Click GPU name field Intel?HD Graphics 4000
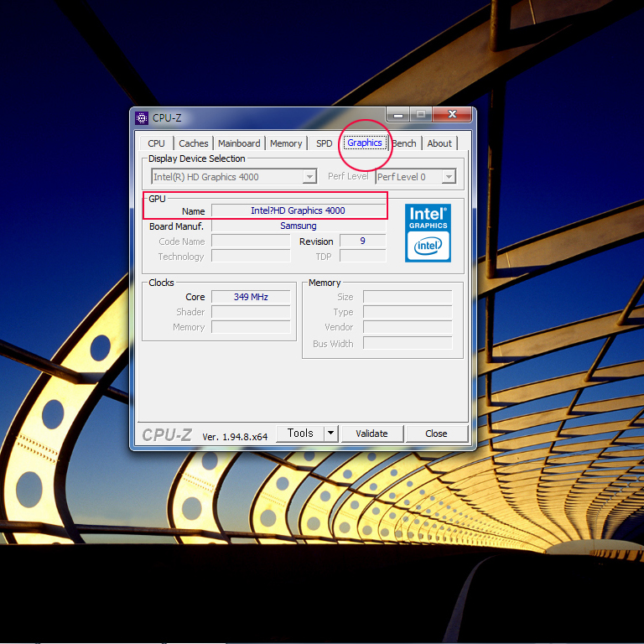Viewport: 644px width, 644px height. [x=299, y=210]
